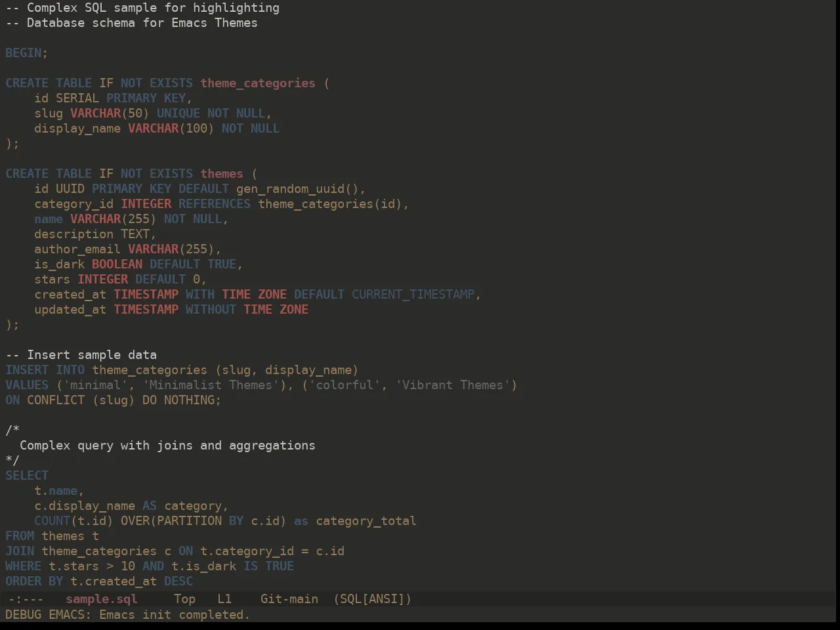Image resolution: width=840 pixels, height=630 pixels.
Task: Click the (SQL[ANSI]) major mode indicator
Action: 372,599
